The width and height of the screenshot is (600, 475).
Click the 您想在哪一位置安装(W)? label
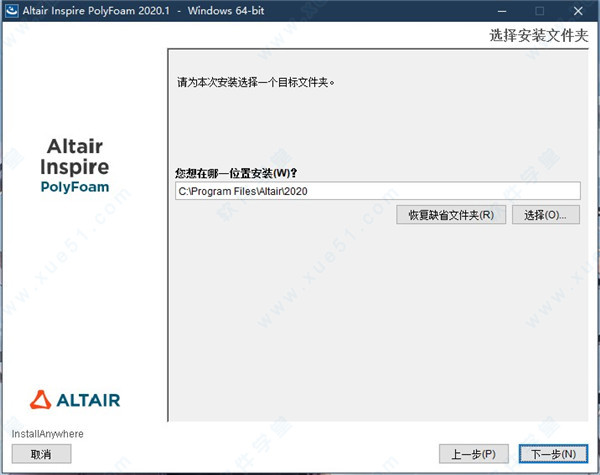(x=236, y=173)
